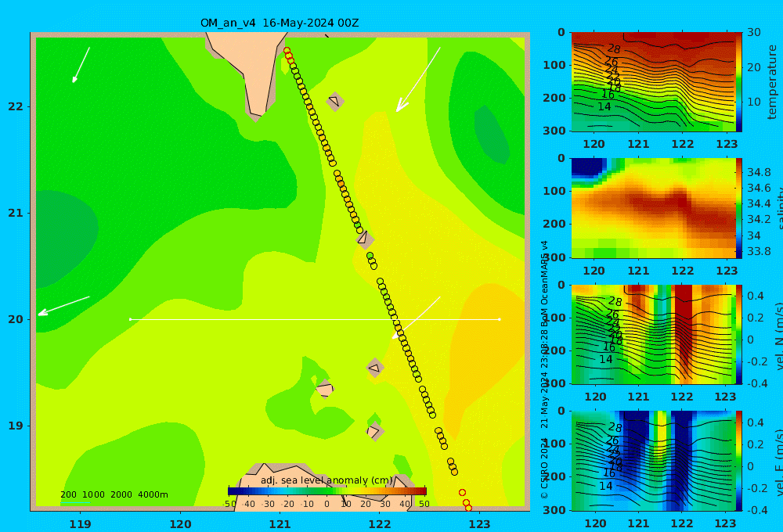Open the northward velocity section panel

[x=653, y=334]
